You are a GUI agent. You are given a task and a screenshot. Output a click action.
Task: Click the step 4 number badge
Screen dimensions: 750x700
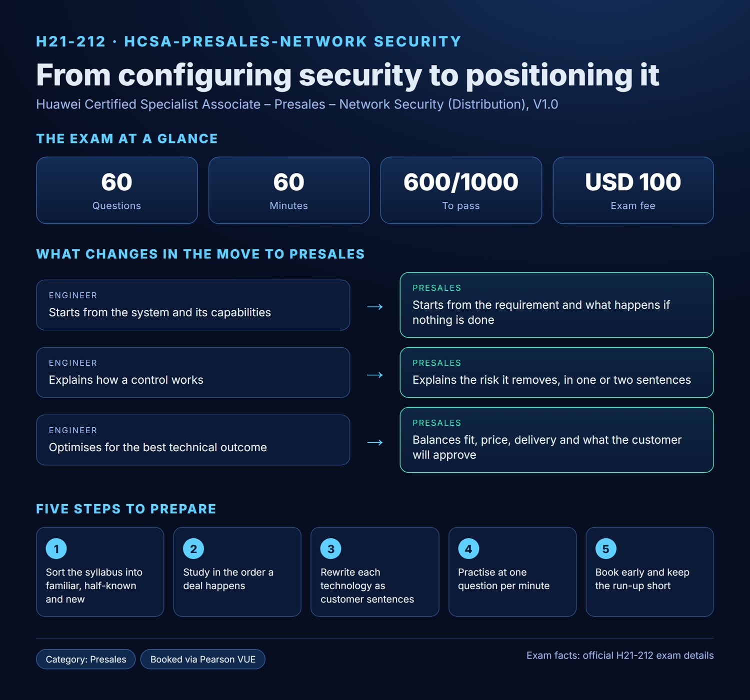(468, 549)
